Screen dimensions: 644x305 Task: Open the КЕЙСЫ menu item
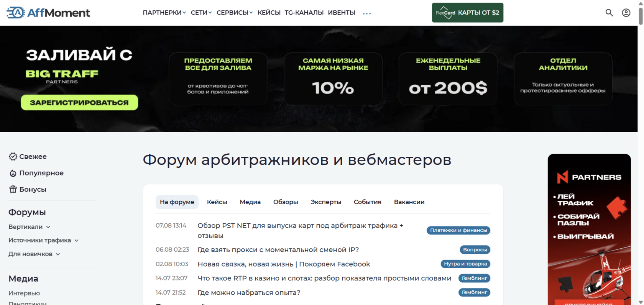tap(269, 13)
